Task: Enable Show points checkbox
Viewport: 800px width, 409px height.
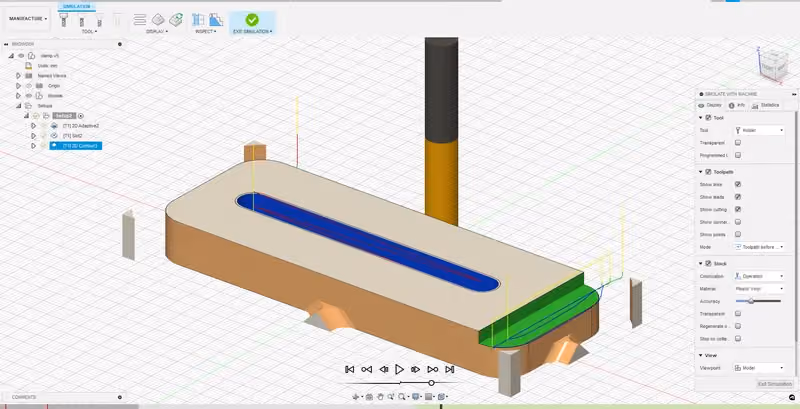Action: (738, 234)
